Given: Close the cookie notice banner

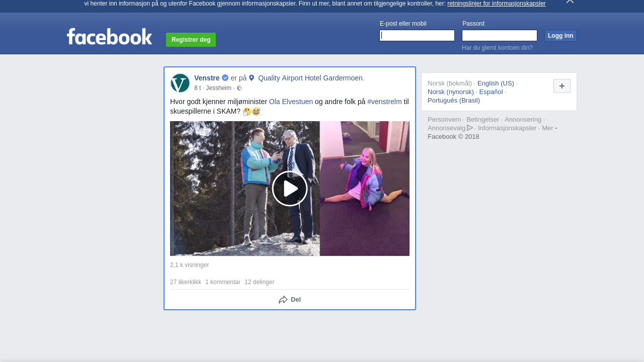Looking at the screenshot, I should click(570, 2).
